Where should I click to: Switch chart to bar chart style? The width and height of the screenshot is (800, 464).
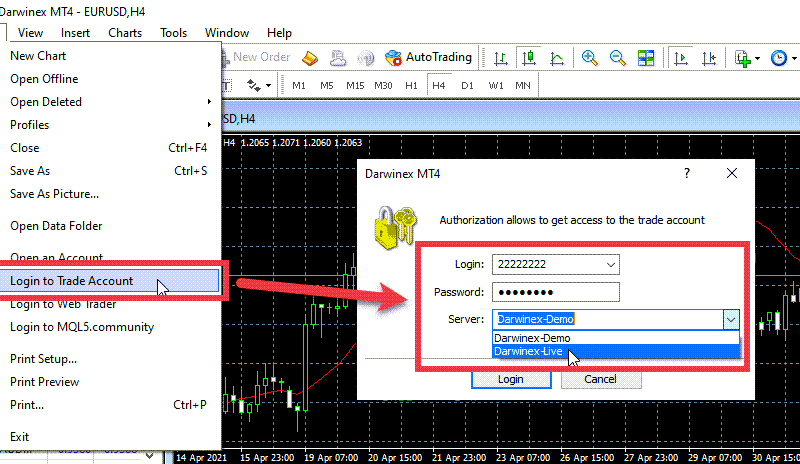point(501,58)
